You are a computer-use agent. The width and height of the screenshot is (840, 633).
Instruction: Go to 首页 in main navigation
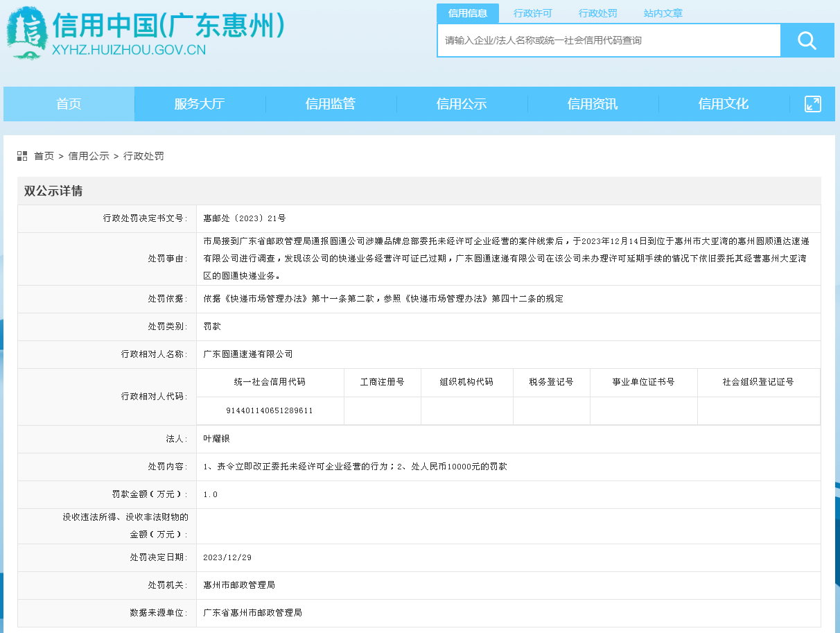tap(69, 104)
